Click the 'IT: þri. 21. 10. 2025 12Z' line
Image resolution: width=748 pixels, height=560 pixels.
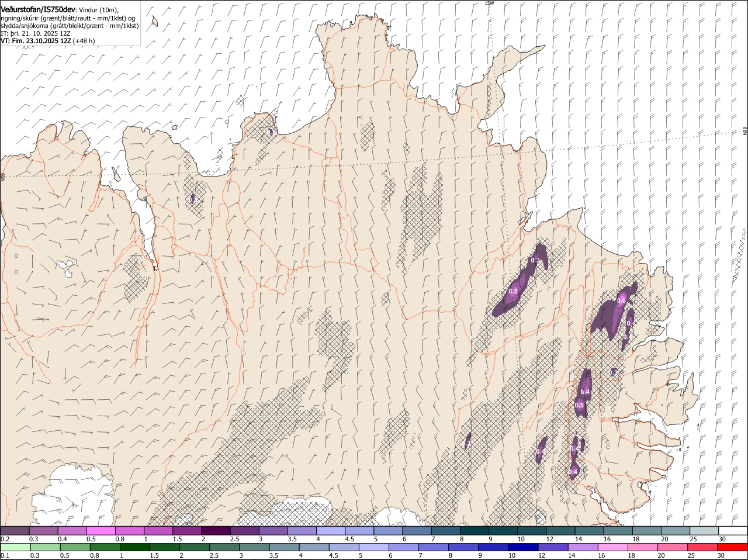[x=36, y=33]
